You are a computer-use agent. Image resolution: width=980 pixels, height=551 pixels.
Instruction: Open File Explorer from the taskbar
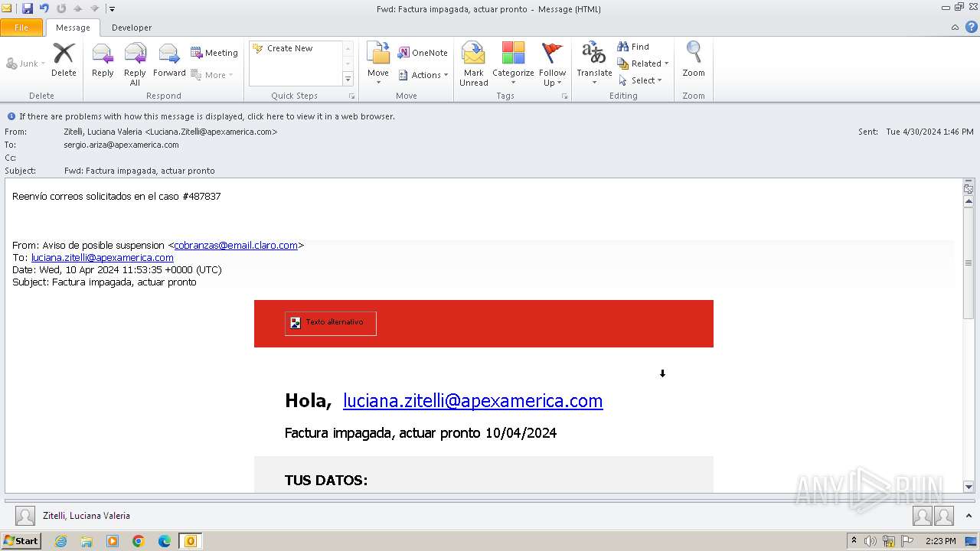click(x=87, y=541)
